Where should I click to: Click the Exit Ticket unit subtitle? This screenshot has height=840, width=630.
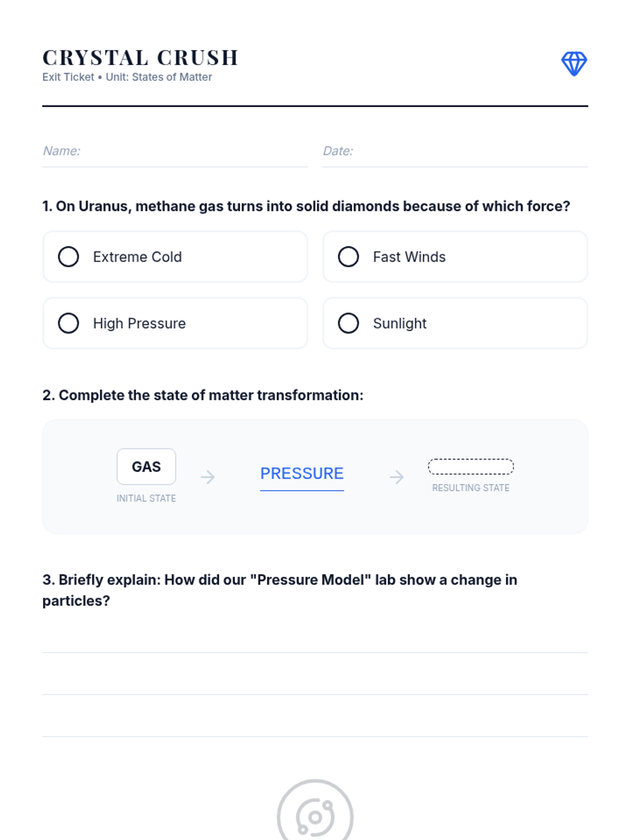[x=127, y=77]
